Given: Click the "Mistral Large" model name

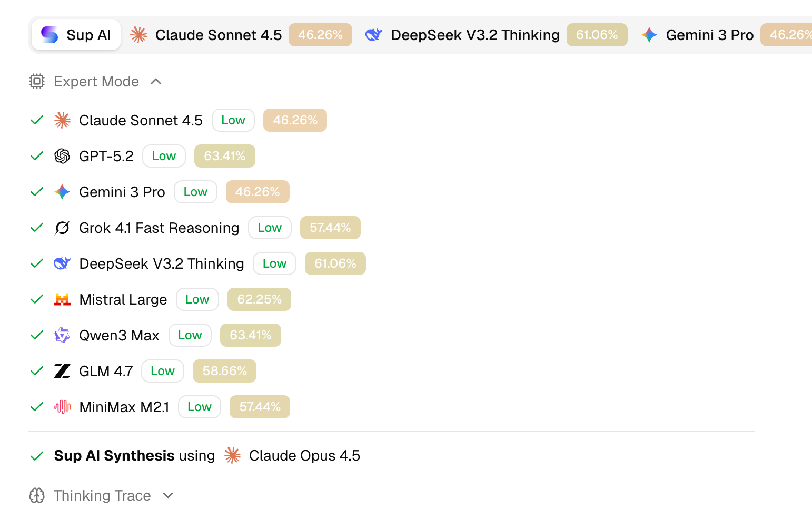Looking at the screenshot, I should tap(123, 299).
